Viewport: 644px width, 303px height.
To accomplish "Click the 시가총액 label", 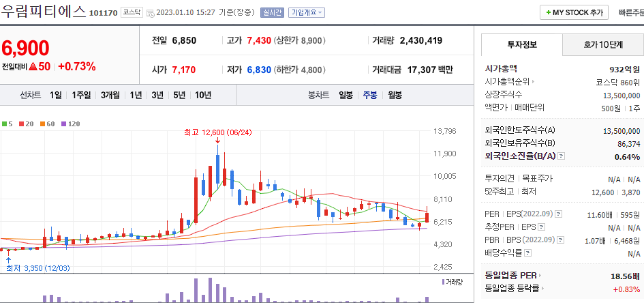I will [501, 69].
